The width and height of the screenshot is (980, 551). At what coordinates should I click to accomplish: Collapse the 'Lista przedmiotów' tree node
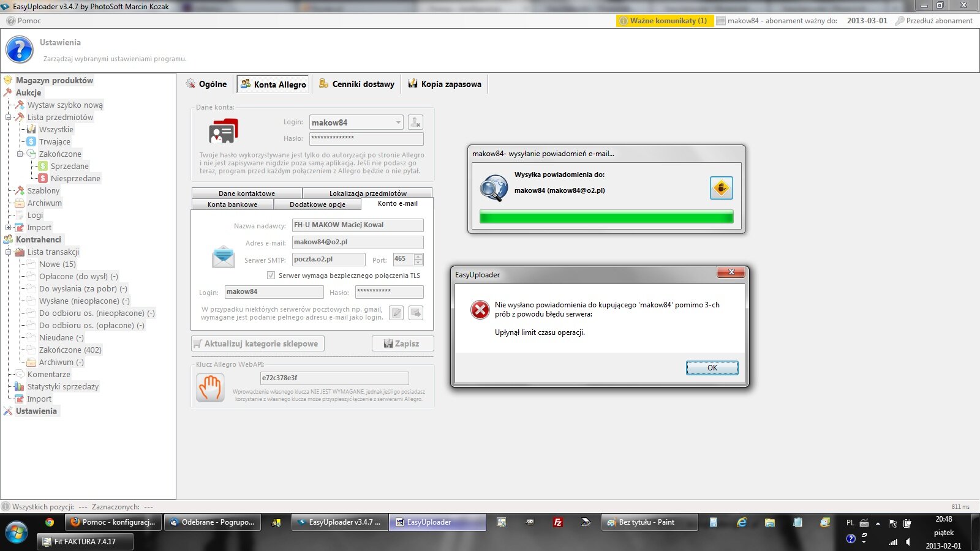(9, 117)
